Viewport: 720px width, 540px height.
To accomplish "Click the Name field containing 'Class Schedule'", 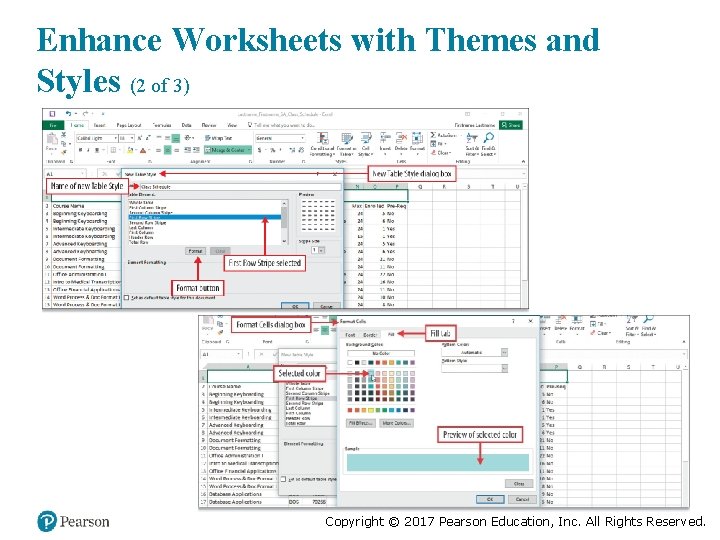I will tap(240, 187).
